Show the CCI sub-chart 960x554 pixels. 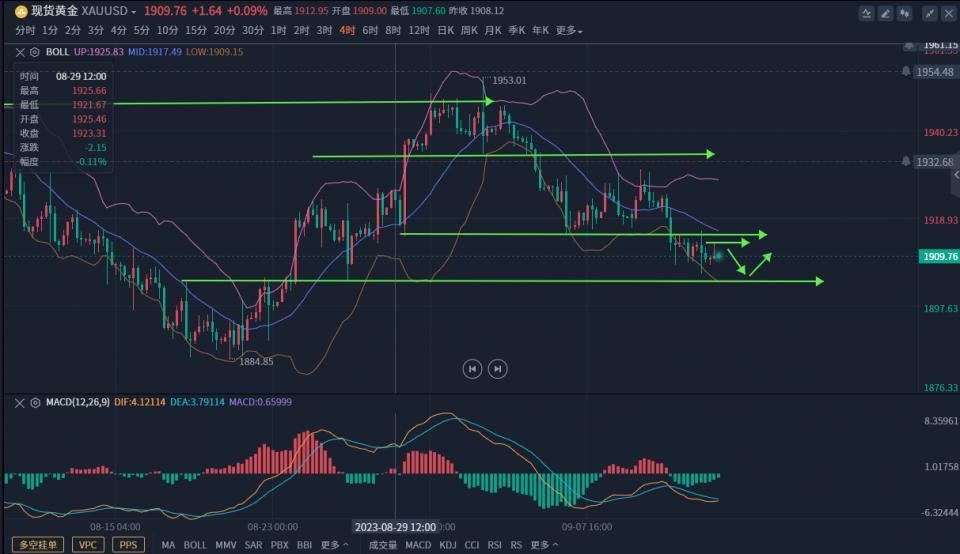pos(472,545)
